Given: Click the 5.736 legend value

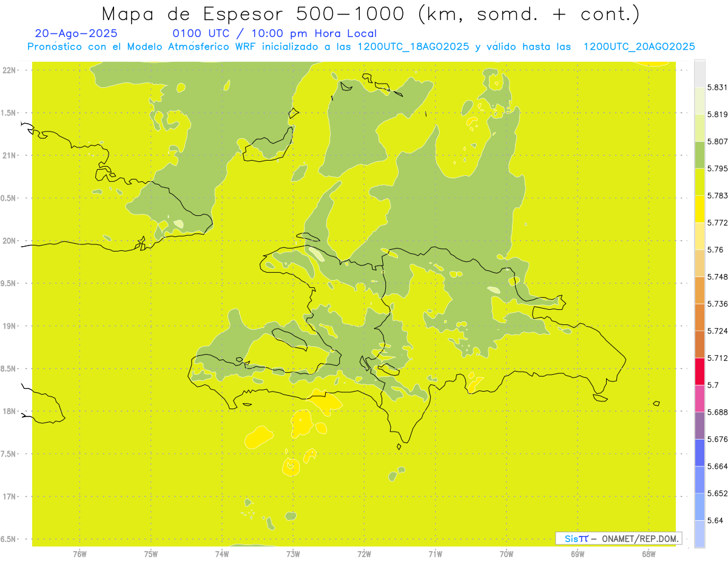Looking at the screenshot, I should [717, 304].
